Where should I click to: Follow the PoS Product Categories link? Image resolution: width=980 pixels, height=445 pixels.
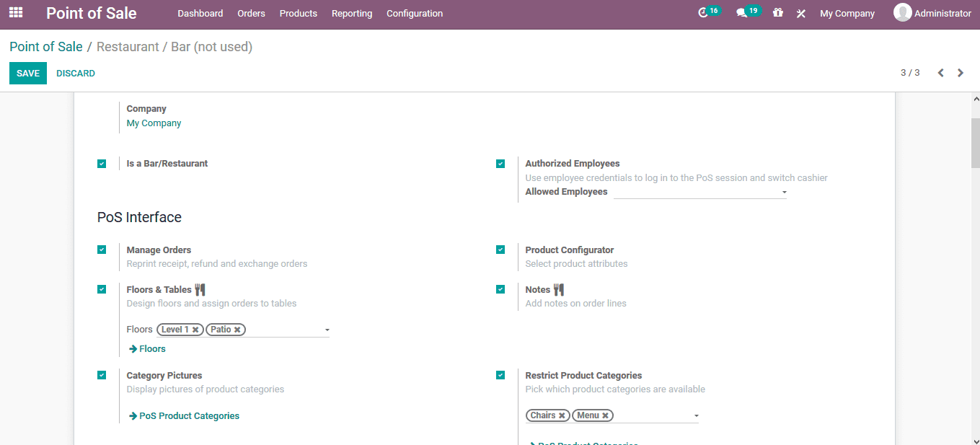[x=184, y=415]
